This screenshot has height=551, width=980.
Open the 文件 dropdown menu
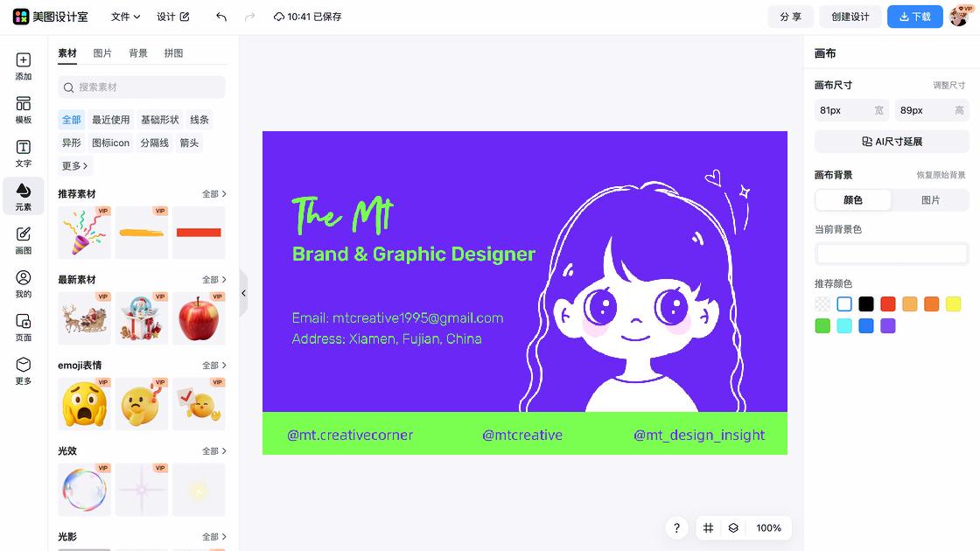125,17
